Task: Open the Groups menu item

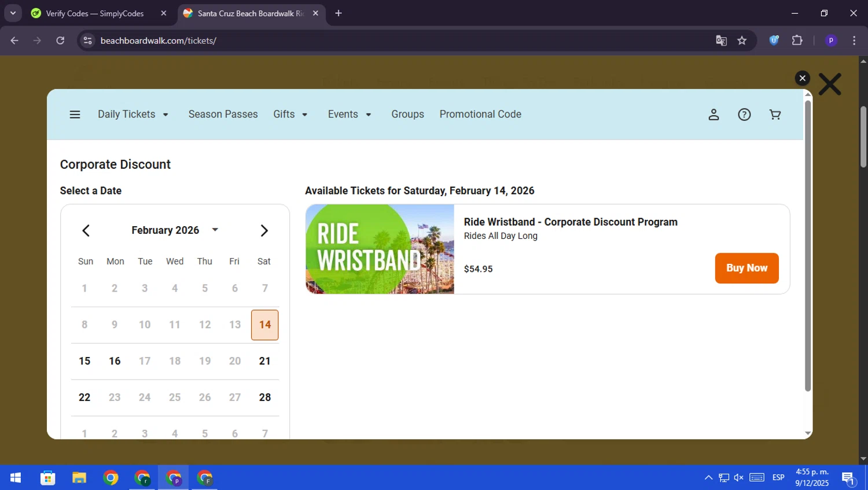Action: [407, 115]
